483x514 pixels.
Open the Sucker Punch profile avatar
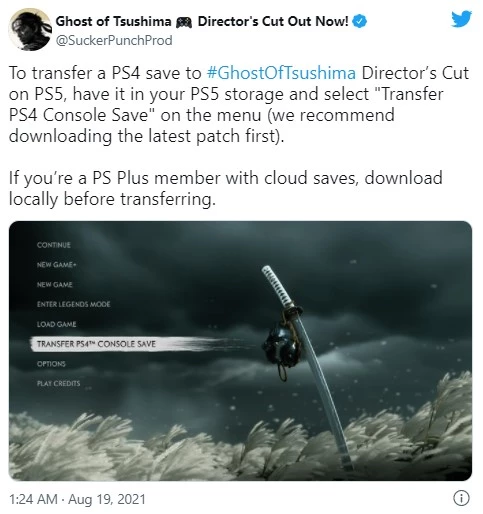click(30, 30)
